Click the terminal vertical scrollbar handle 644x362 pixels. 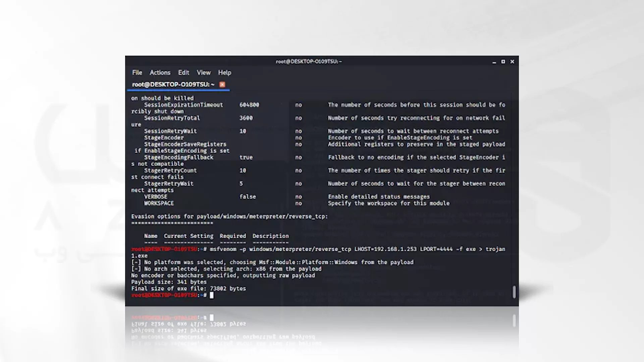click(514, 292)
